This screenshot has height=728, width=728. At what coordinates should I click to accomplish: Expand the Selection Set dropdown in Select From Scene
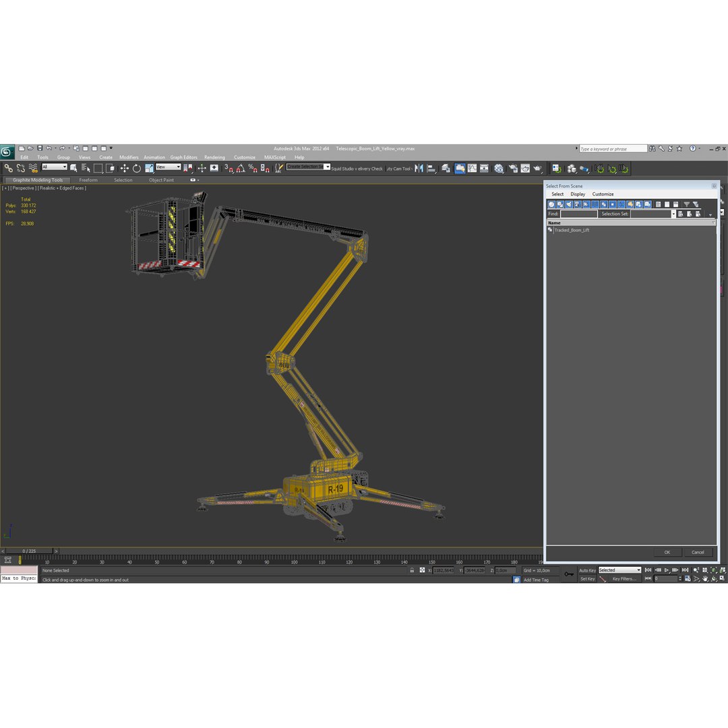click(673, 214)
